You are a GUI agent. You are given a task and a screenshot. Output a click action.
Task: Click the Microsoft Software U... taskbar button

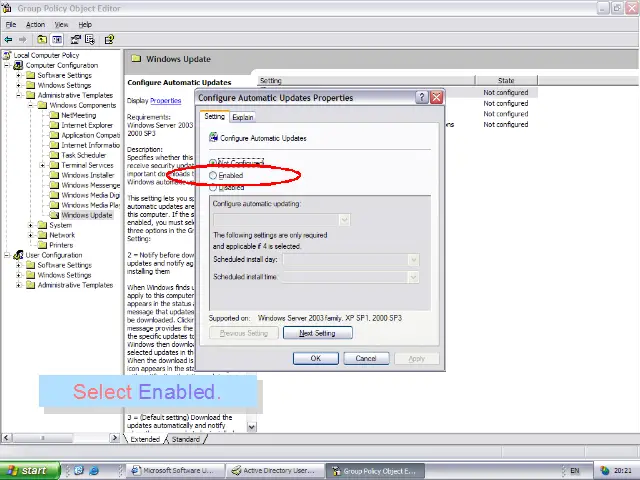pyautogui.click(x=175, y=471)
